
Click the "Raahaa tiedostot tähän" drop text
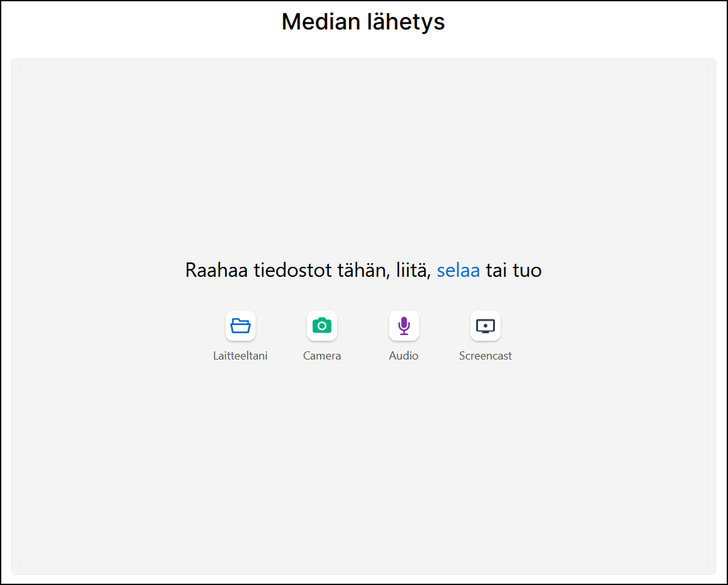pyautogui.click(x=282, y=271)
